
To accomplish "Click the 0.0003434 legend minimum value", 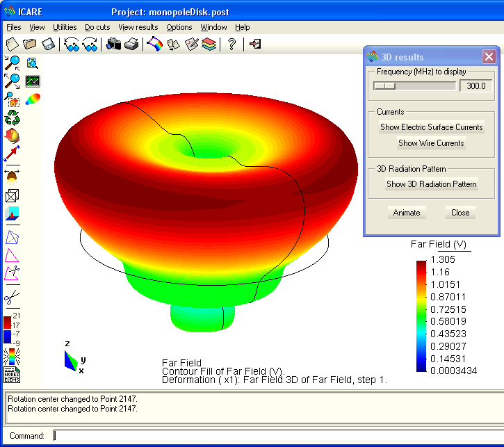I will click(x=453, y=371).
